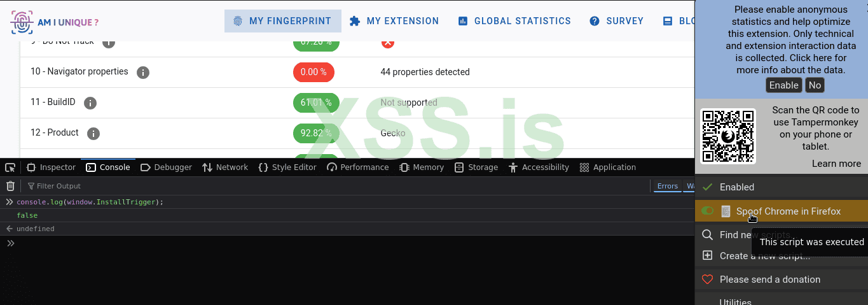
Task: Open the Storage panel
Action: [476, 167]
